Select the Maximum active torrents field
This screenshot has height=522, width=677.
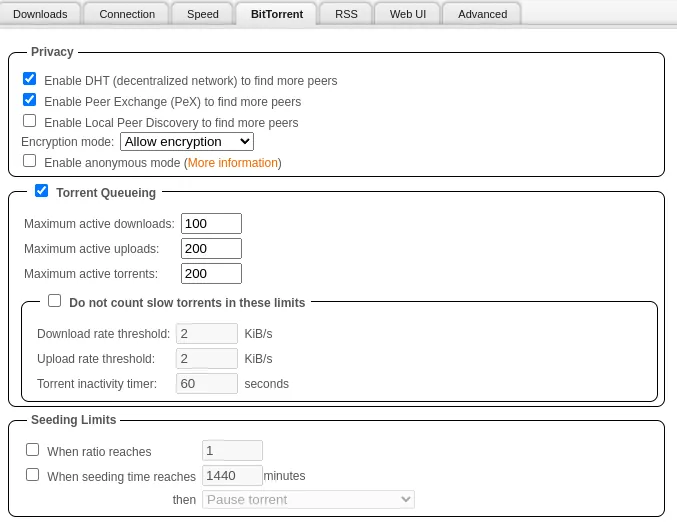tap(211, 274)
